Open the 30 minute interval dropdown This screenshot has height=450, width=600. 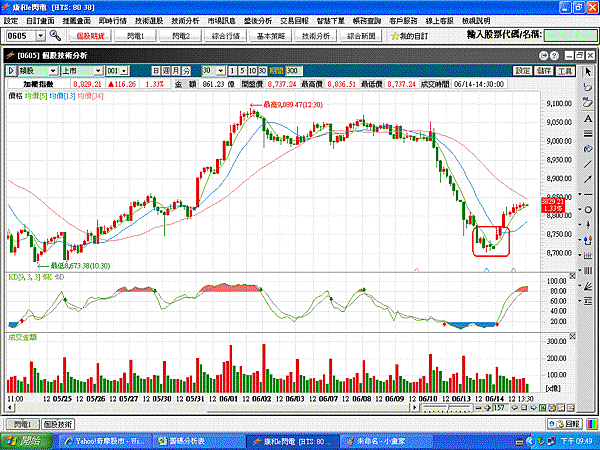point(220,71)
